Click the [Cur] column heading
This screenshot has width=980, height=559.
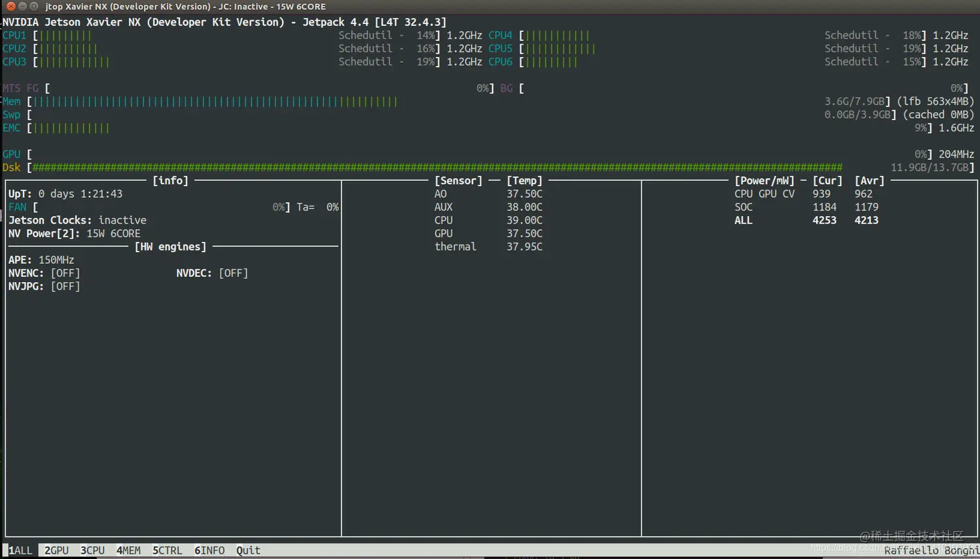(x=828, y=180)
